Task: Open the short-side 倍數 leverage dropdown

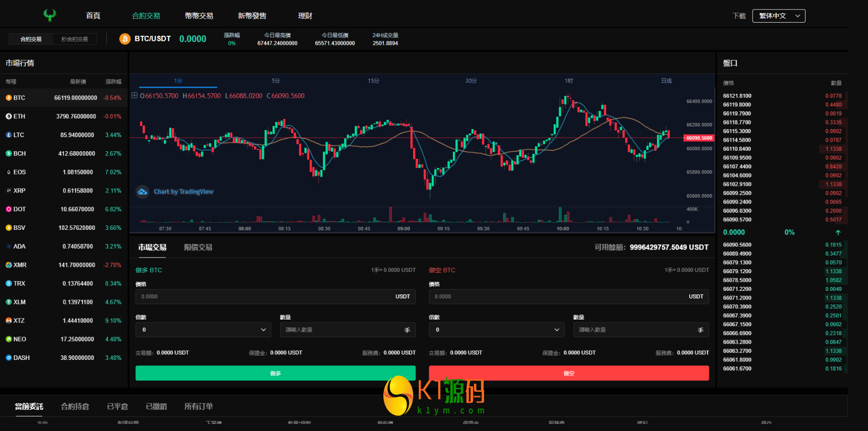Action: pyautogui.click(x=497, y=330)
